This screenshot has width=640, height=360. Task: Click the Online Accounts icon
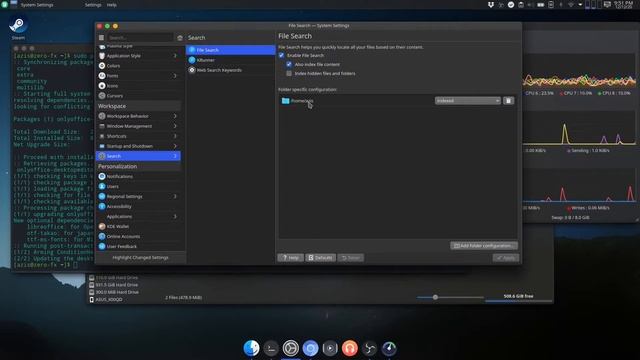click(102, 236)
